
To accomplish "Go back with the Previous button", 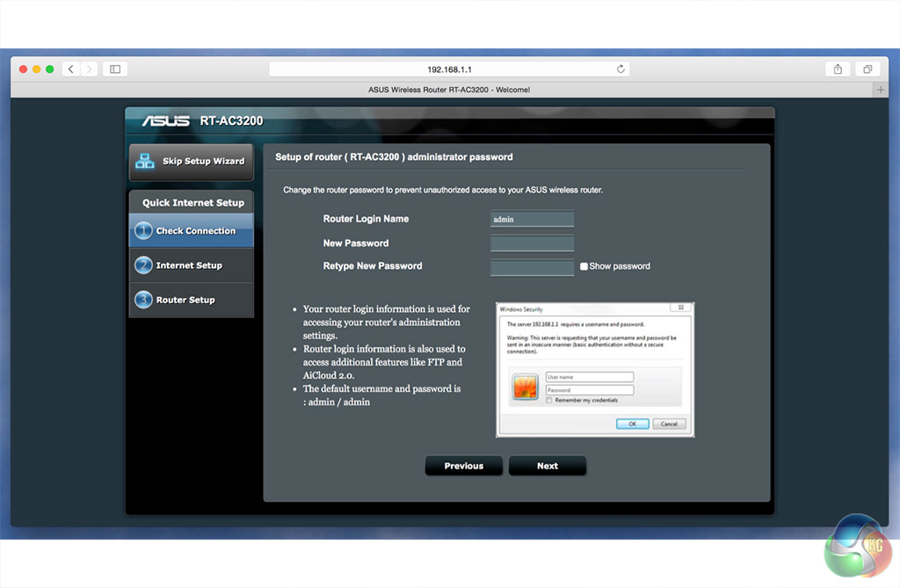I will [x=464, y=466].
